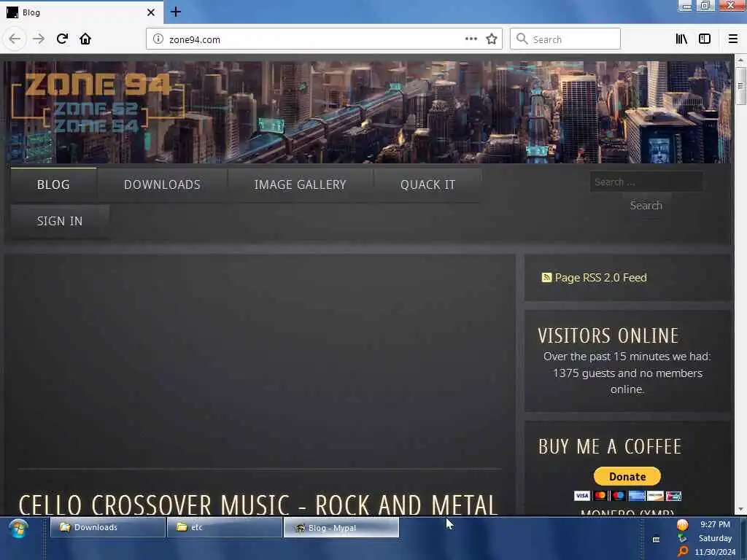Open page actions three-dot menu

[471, 39]
